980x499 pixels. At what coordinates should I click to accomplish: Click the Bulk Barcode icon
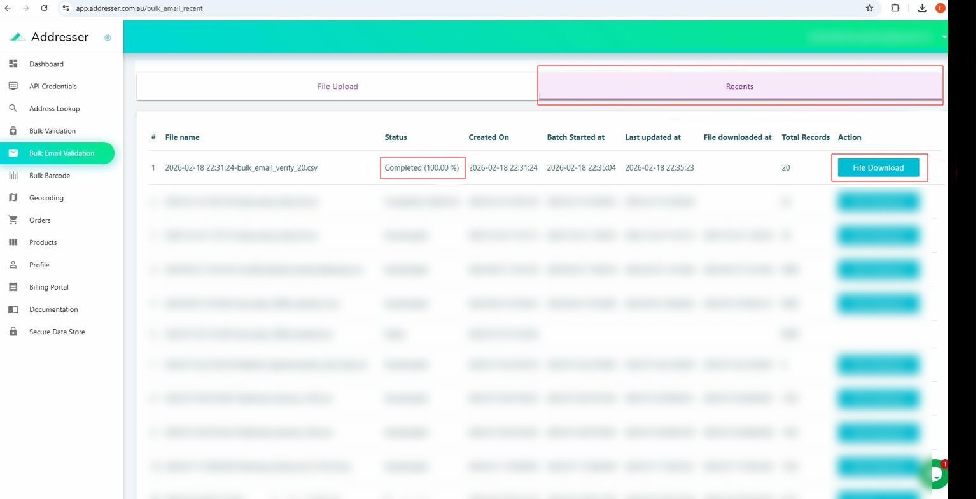(13, 176)
